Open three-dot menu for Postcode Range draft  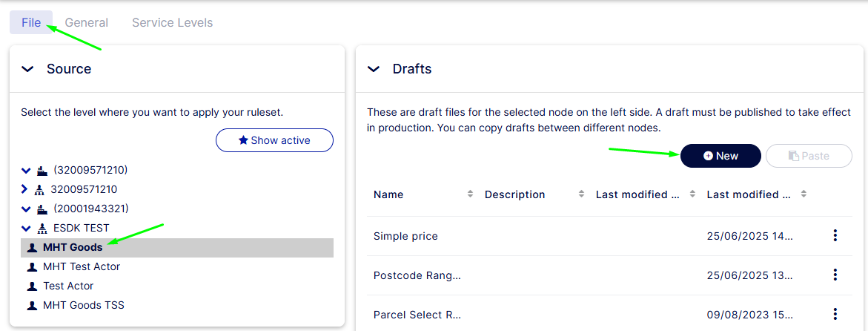[835, 275]
